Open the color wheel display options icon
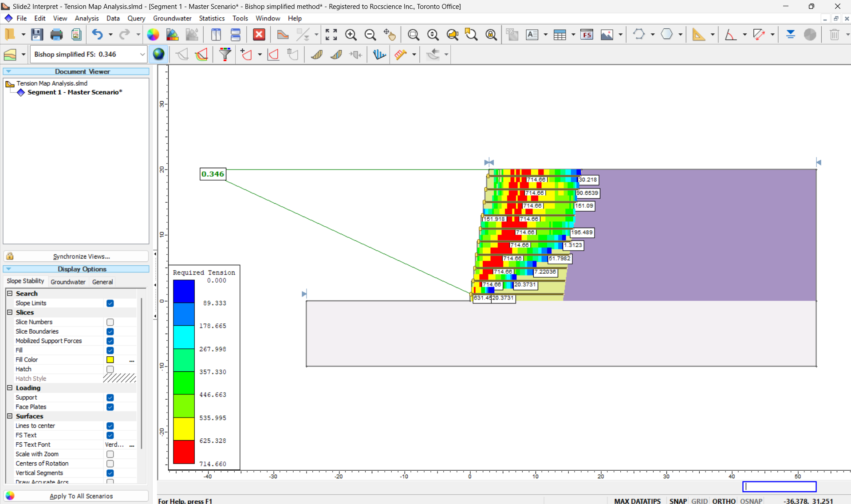This screenshot has height=504, width=851. click(x=153, y=35)
